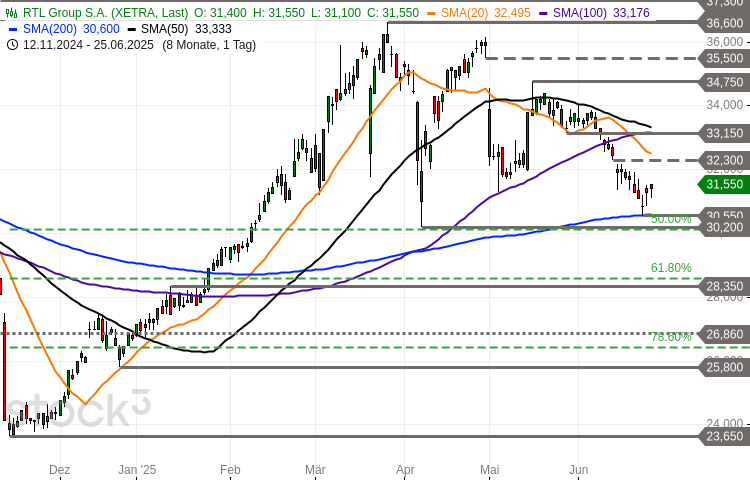750x480 pixels.
Task: Click the clock icon beside the date range
Action: click(x=13, y=45)
